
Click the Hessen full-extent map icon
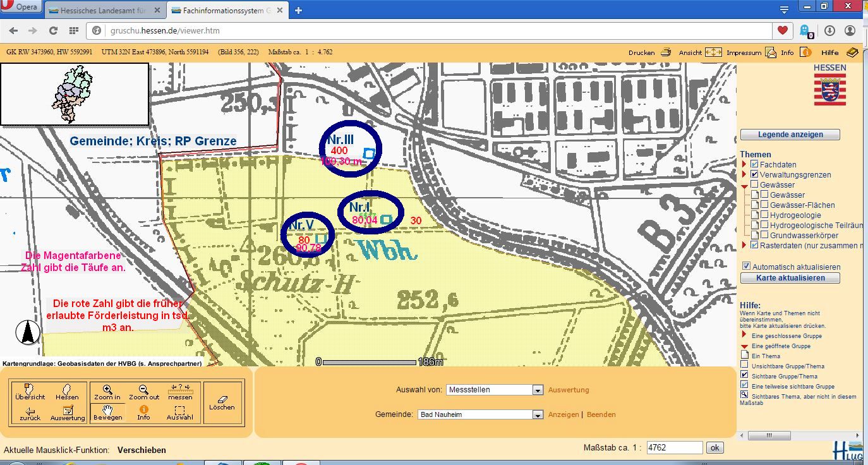click(x=66, y=392)
